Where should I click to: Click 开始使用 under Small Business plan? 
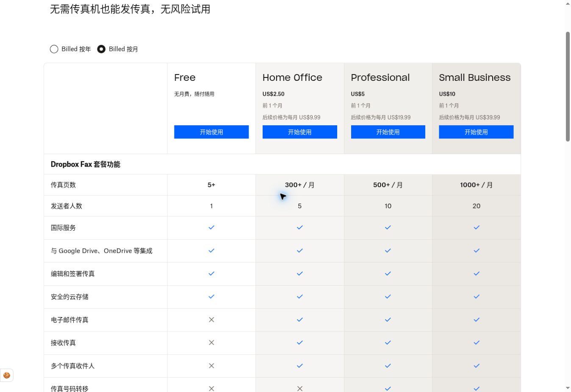click(x=476, y=132)
